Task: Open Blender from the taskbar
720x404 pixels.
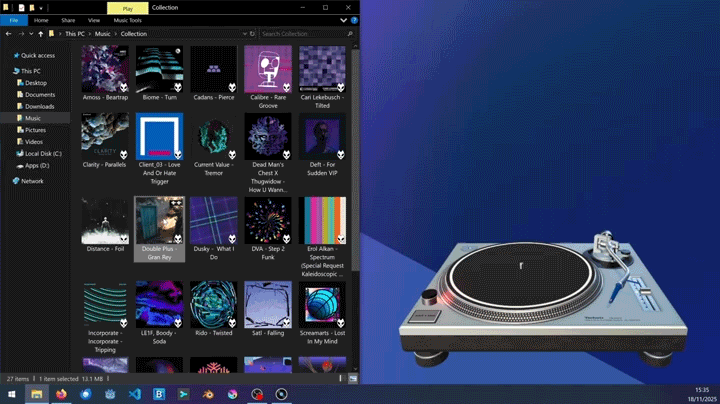Action: [208, 395]
